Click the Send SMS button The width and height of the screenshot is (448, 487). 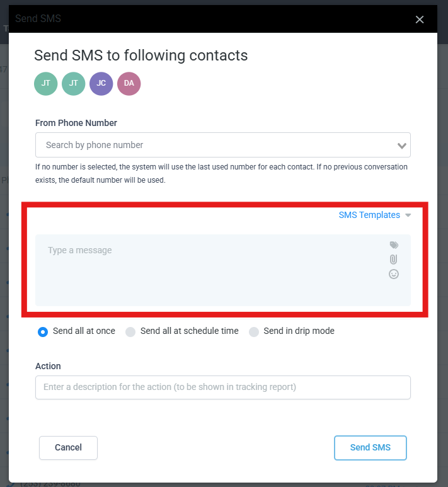click(370, 447)
